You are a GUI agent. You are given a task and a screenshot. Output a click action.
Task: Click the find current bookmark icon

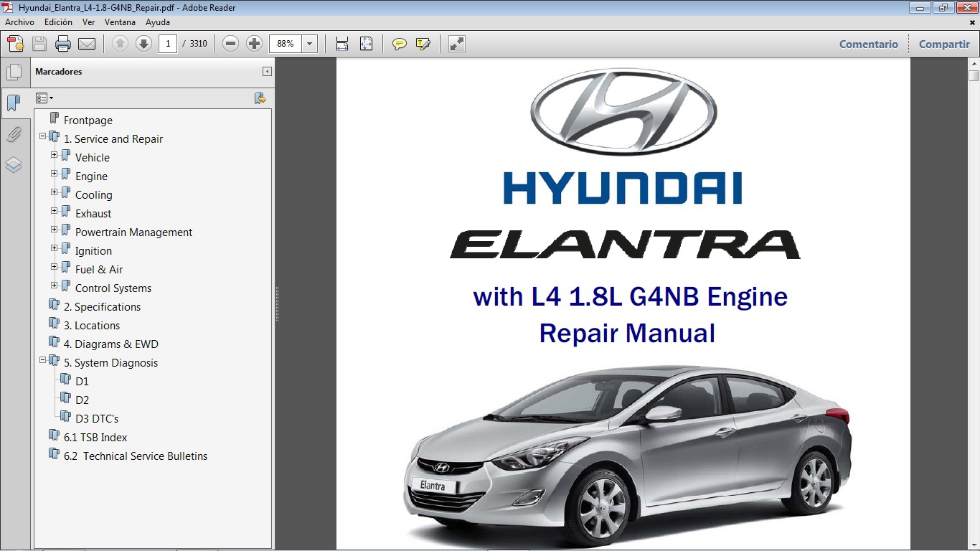[x=260, y=98]
